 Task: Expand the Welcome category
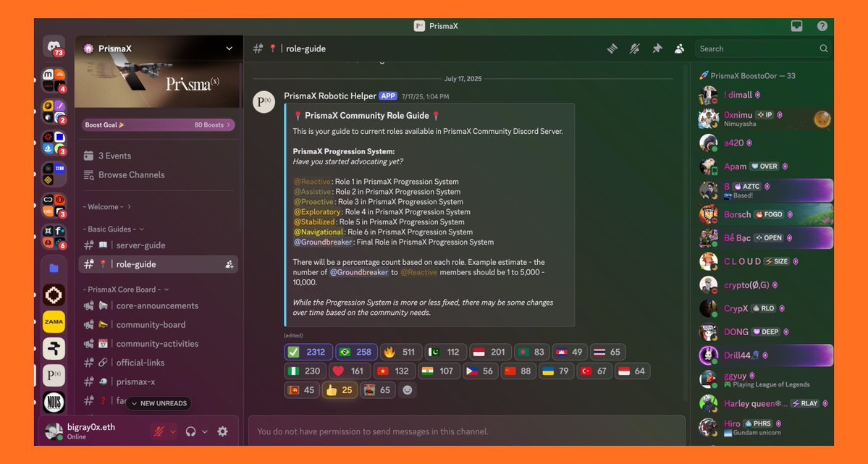(x=107, y=206)
